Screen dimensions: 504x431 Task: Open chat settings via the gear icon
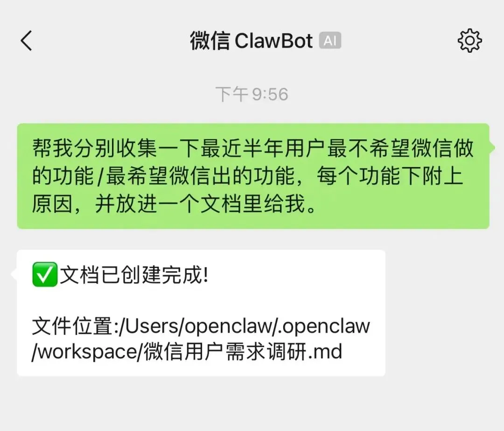(469, 41)
